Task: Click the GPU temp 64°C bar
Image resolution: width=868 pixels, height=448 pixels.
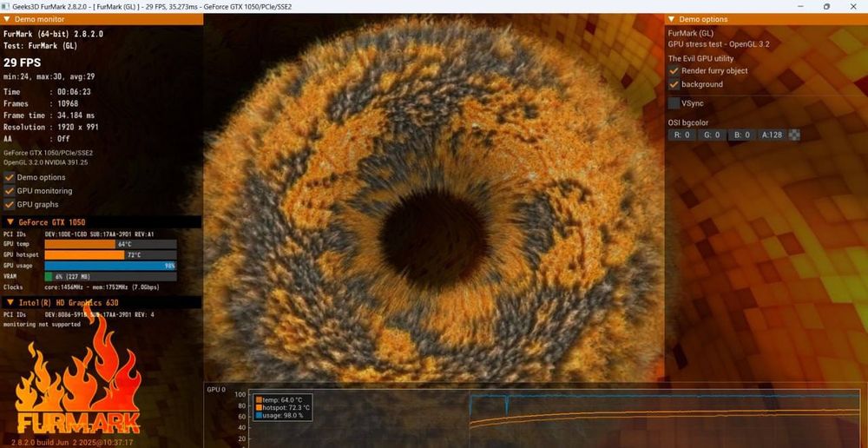Action: (x=111, y=244)
